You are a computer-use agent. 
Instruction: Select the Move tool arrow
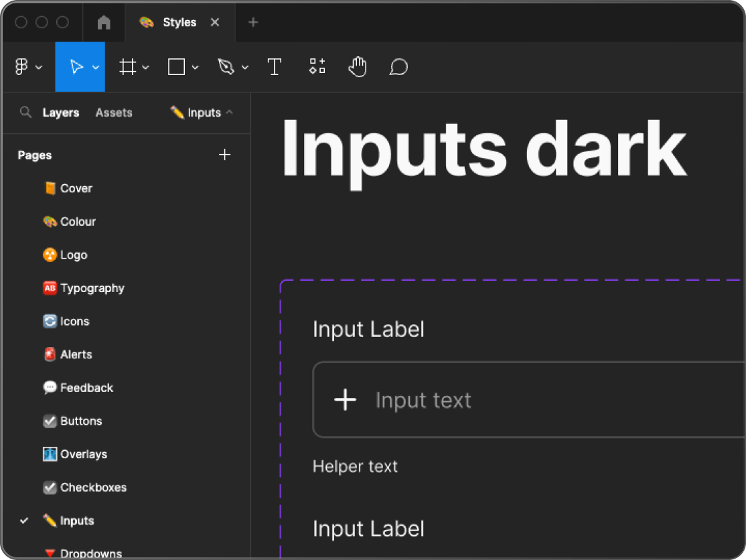[76, 67]
